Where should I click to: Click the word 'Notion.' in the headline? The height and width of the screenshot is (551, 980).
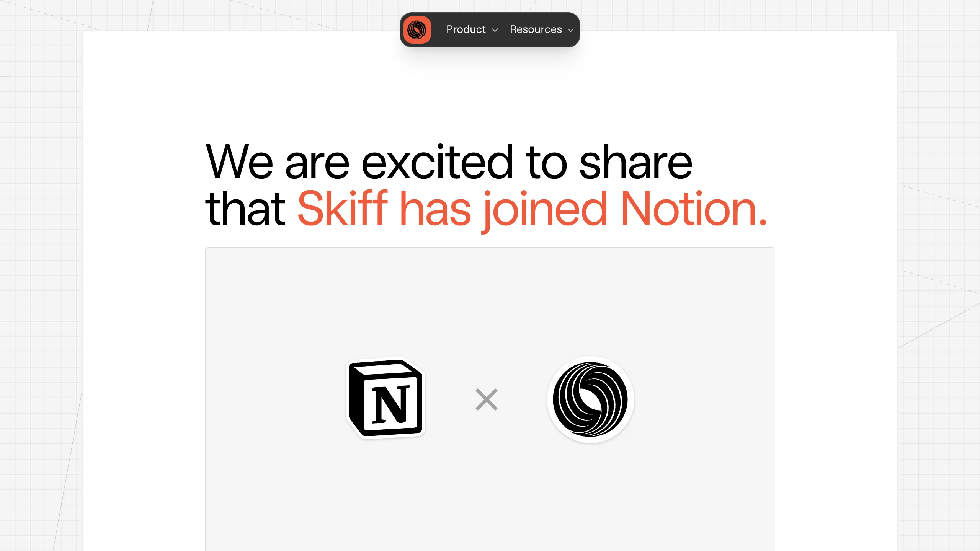pyautogui.click(x=694, y=209)
